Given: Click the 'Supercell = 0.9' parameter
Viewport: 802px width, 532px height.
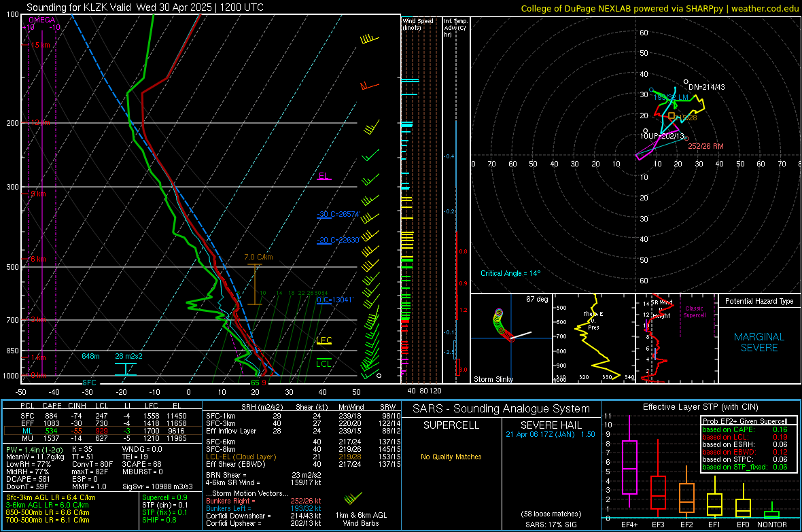Looking at the screenshot, I should 164,497.
